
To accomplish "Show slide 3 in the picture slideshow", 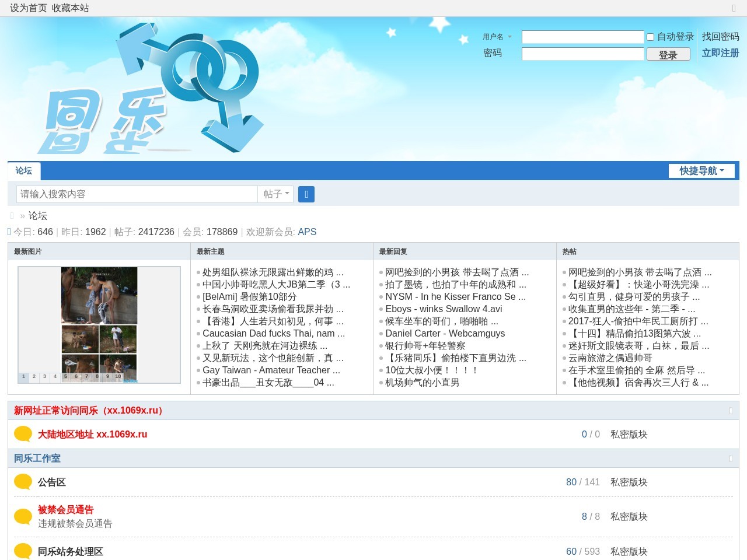I will [x=44, y=377].
